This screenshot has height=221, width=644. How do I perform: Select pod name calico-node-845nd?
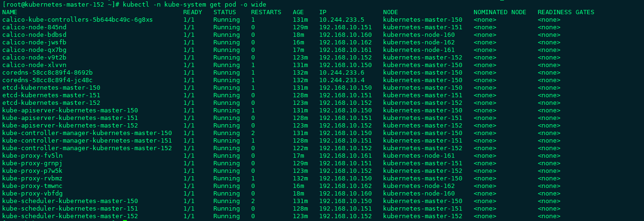34,27
